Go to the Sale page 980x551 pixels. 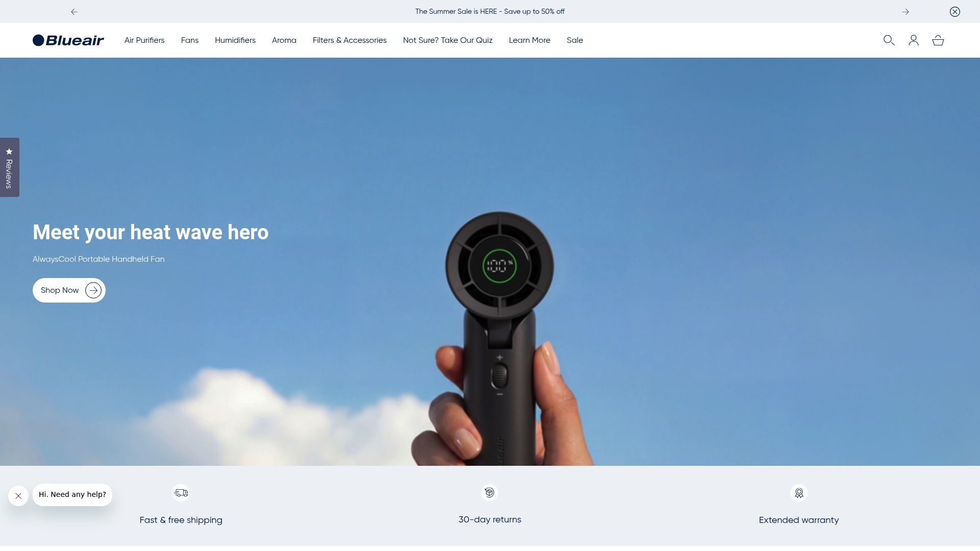tap(575, 40)
